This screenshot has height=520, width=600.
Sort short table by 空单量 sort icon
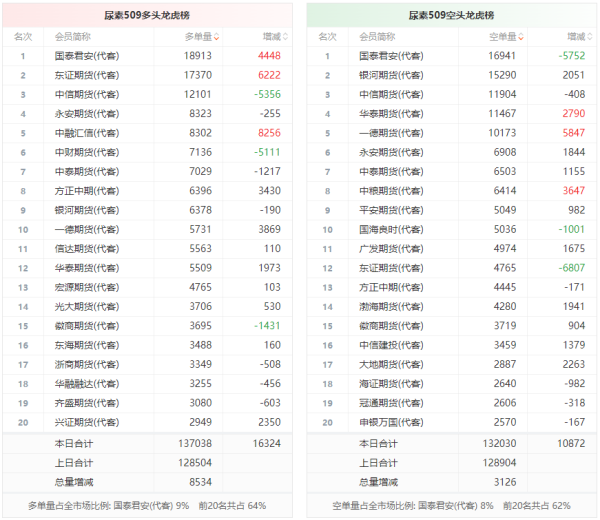[x=521, y=37]
